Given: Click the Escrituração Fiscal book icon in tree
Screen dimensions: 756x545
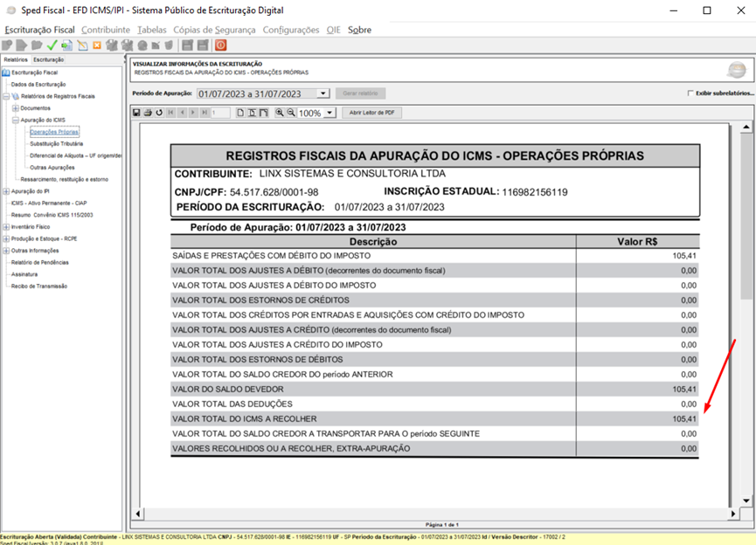Looking at the screenshot, I should coord(6,72).
